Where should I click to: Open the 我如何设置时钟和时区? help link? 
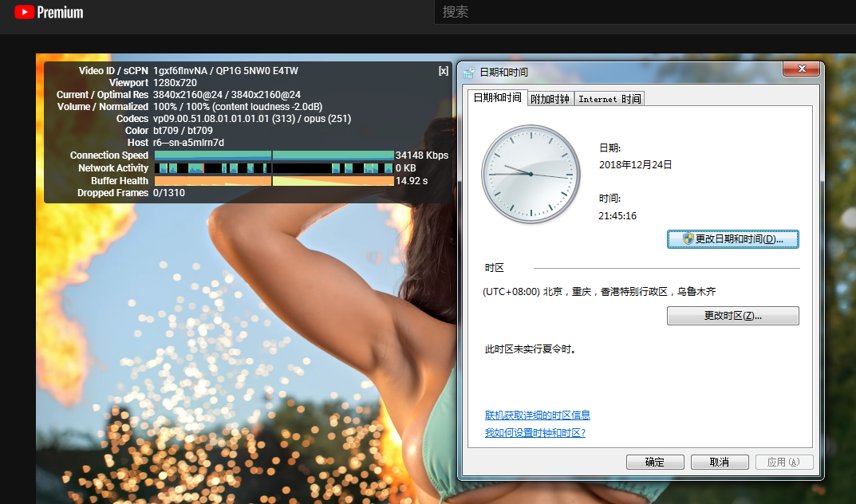click(x=535, y=433)
